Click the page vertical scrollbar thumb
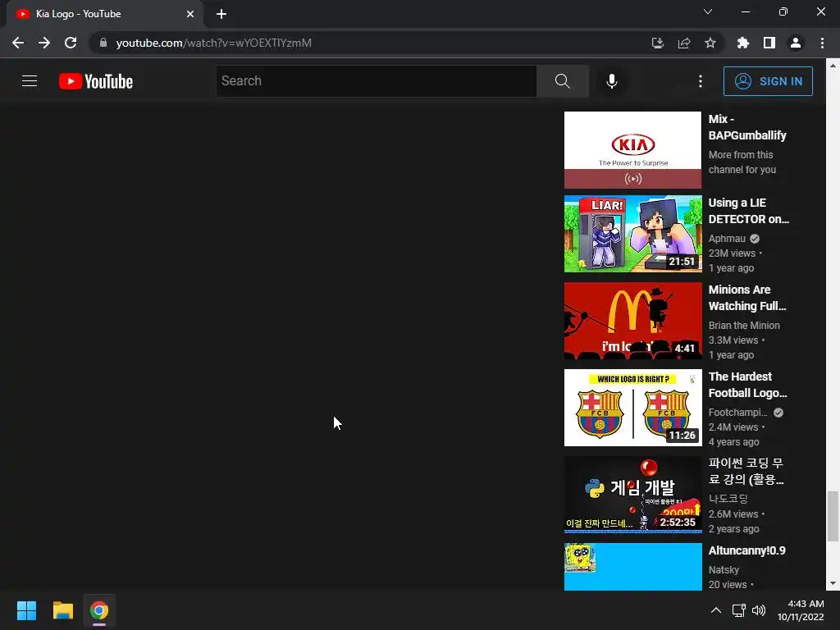The width and height of the screenshot is (840, 630). [833, 516]
